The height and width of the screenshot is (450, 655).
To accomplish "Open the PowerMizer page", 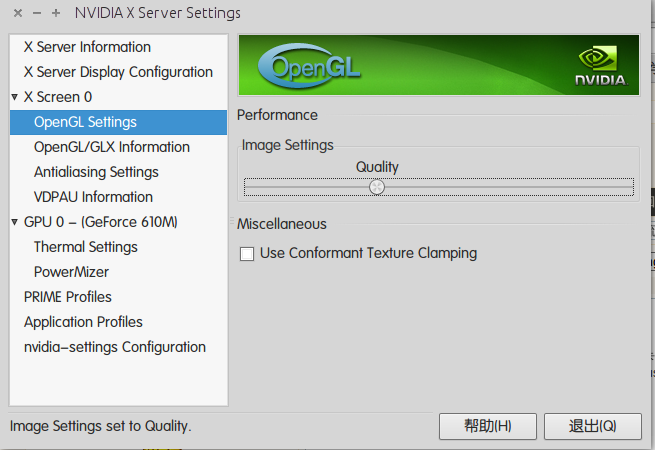I will coord(71,272).
